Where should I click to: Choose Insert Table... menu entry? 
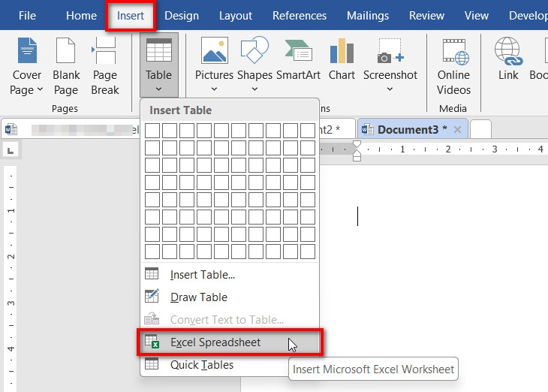pyautogui.click(x=230, y=275)
